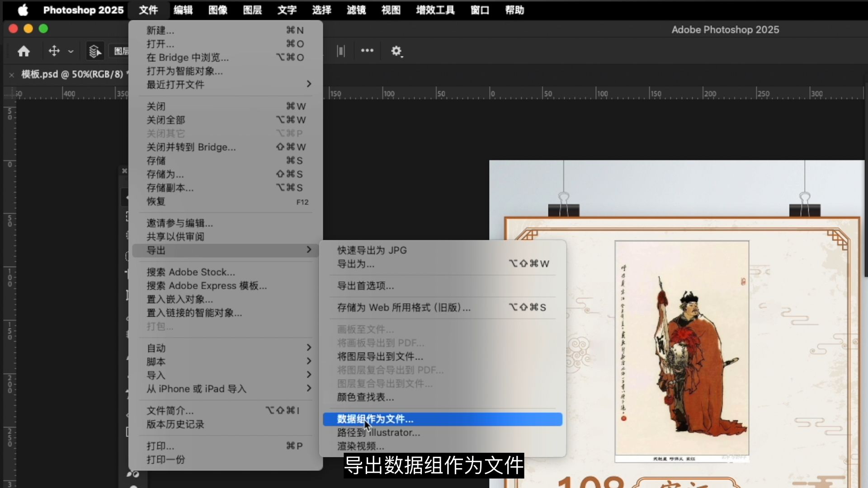Choose 文件简介...
The height and width of the screenshot is (488, 868).
[226, 410]
